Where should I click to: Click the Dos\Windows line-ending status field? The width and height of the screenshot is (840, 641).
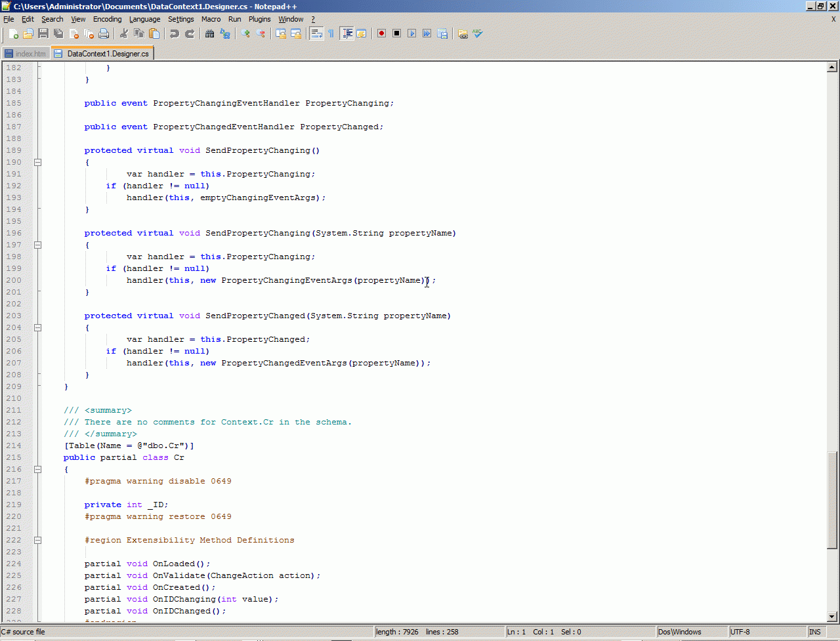click(692, 632)
